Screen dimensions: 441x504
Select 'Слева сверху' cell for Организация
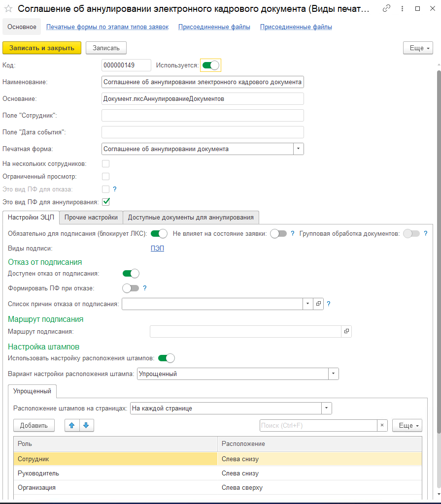pos(320,488)
